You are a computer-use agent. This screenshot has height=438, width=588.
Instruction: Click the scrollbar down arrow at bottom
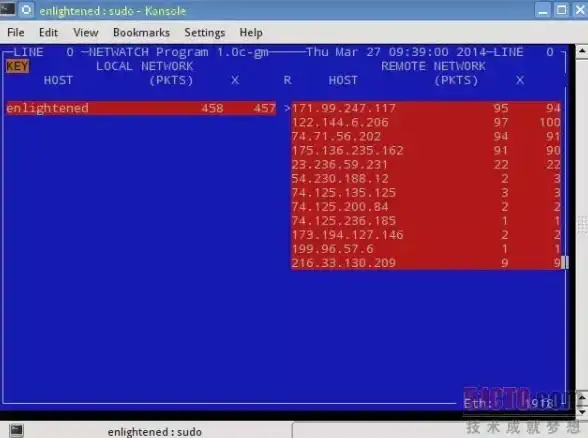[582, 412]
